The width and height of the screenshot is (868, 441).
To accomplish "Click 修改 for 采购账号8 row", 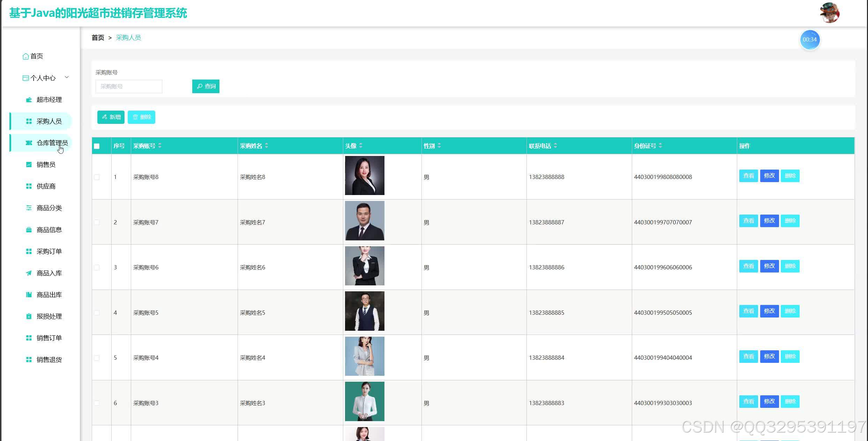I will pyautogui.click(x=769, y=175).
